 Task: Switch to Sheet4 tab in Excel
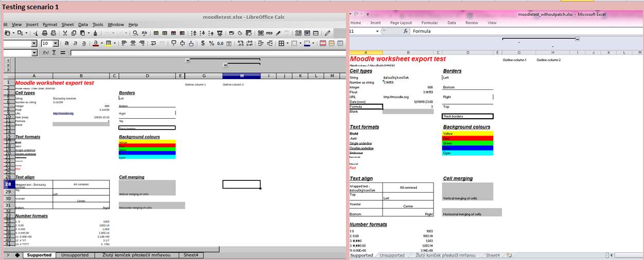pos(493,255)
